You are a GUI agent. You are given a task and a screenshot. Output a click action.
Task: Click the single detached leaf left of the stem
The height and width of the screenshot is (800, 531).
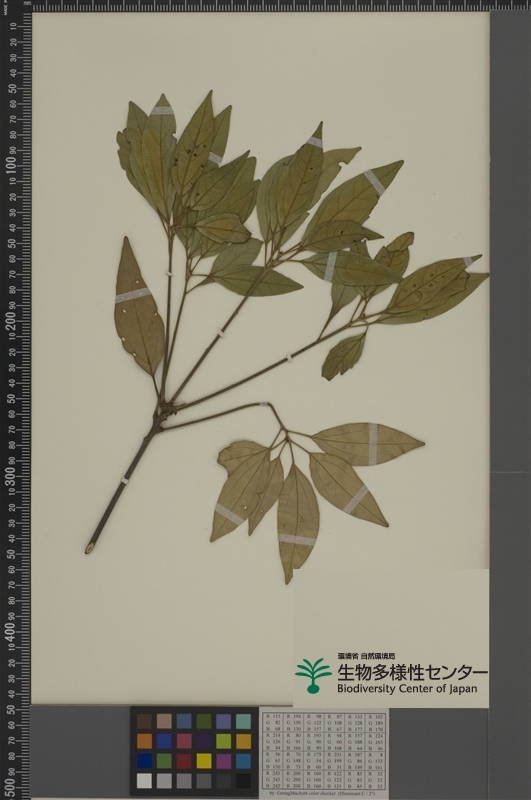pyautogui.click(x=138, y=307)
